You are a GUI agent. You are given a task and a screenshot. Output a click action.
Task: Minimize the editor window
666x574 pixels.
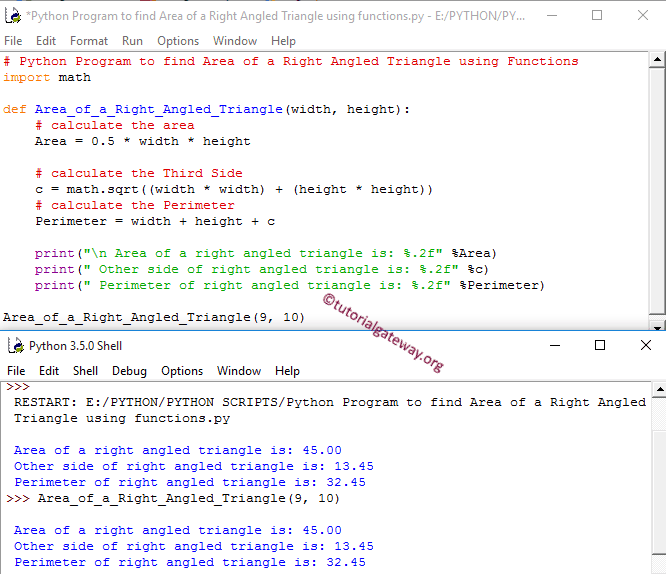552,16
